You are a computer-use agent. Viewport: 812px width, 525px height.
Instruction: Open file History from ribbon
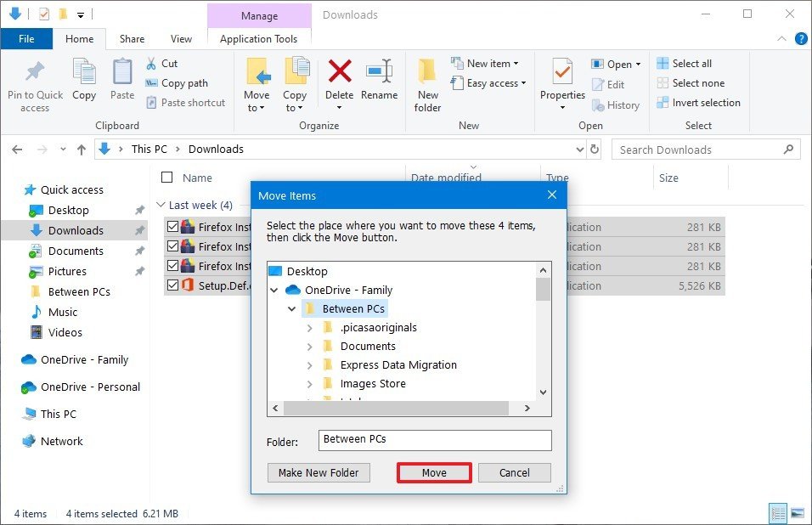616,105
